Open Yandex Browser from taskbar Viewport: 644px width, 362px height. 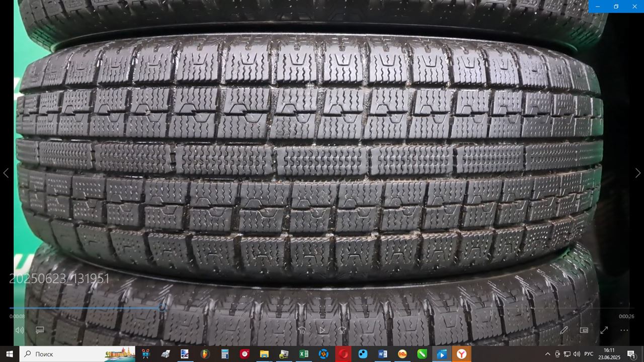pyautogui.click(x=461, y=354)
